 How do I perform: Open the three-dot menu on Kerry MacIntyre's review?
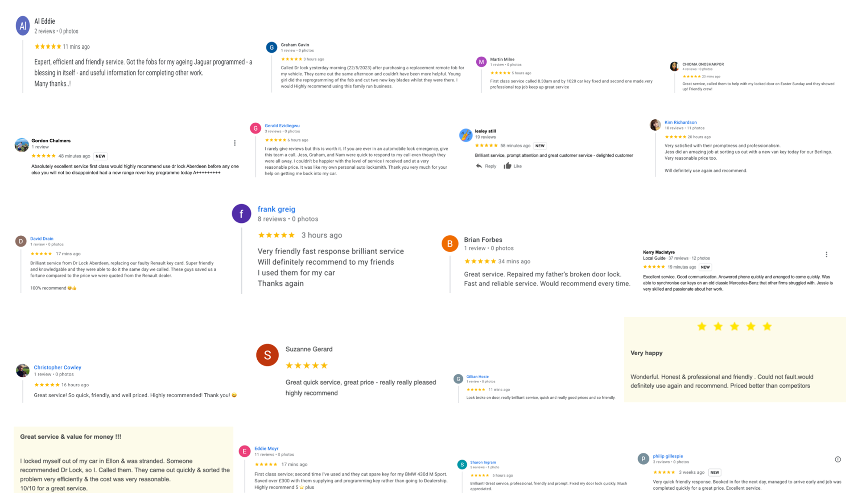click(x=826, y=254)
